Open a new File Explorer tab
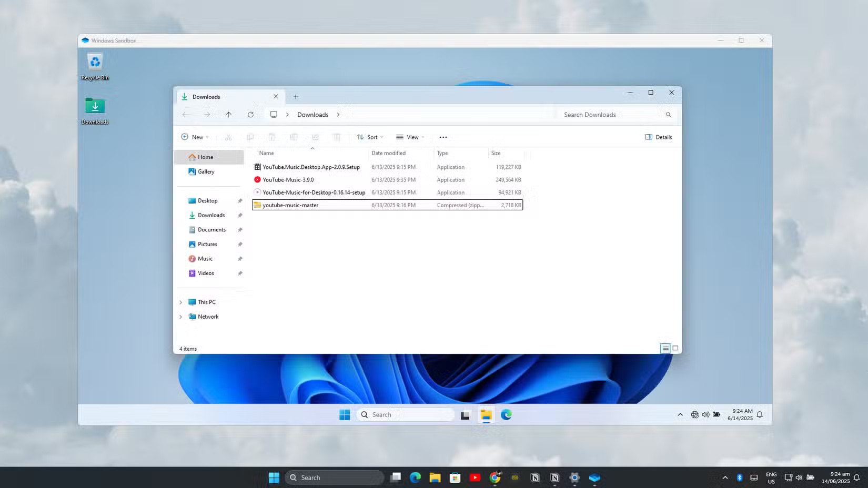The image size is (868, 488). point(296,96)
